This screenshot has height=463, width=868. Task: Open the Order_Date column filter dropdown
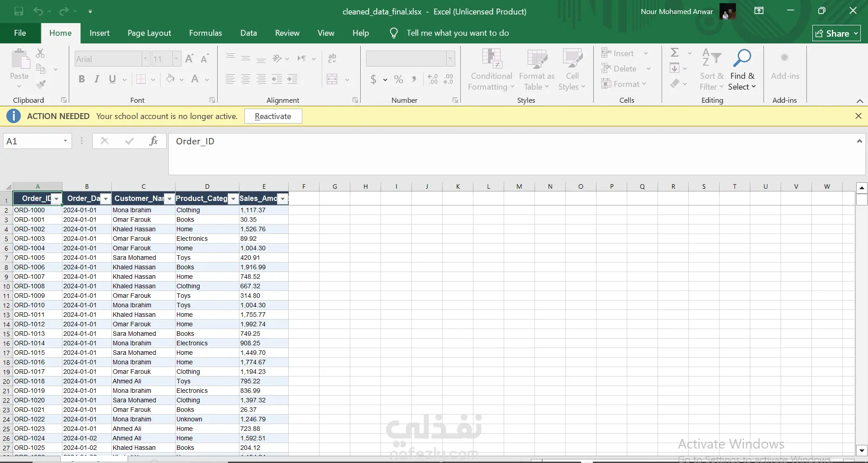click(105, 199)
